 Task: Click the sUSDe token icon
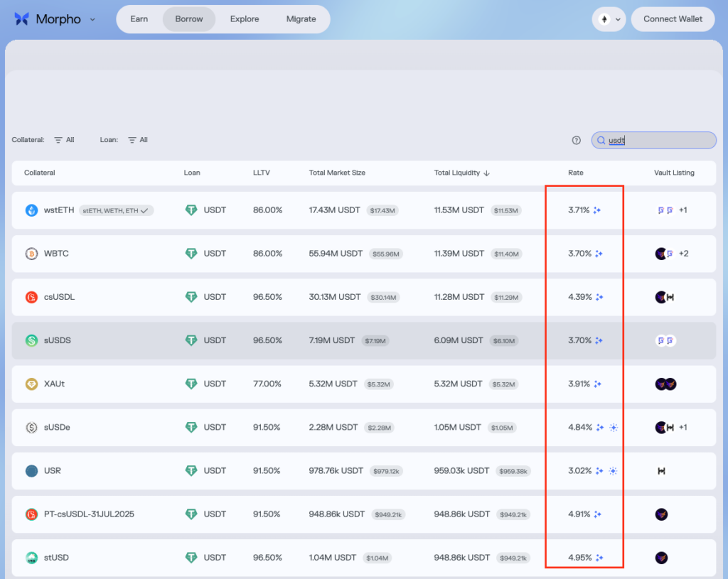31,427
